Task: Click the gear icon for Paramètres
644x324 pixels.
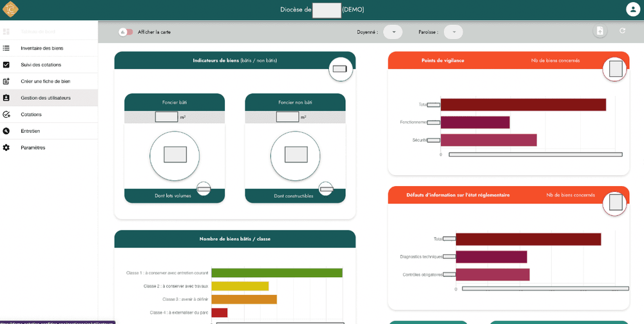Action: point(6,148)
